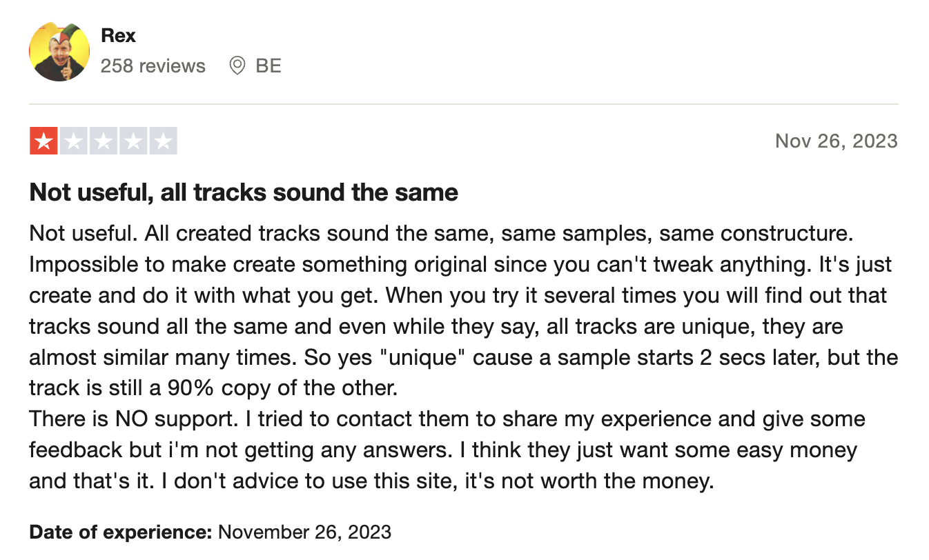Image resolution: width=929 pixels, height=560 pixels.
Task: Select the BE country label
Action: 270,66
